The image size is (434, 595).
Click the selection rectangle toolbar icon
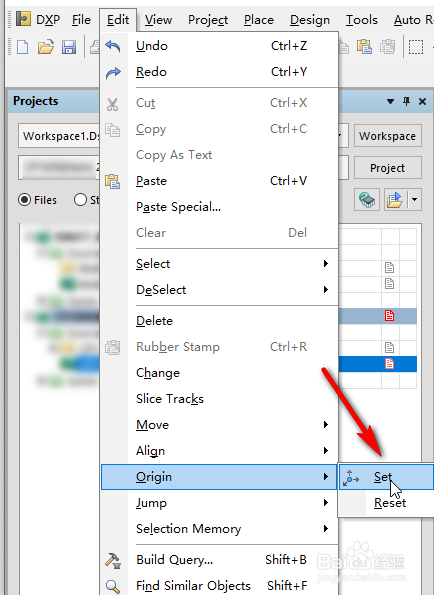[x=416, y=47]
